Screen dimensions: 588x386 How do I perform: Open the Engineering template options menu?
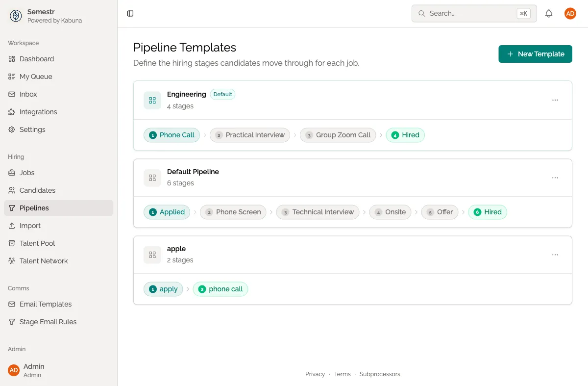[555, 100]
